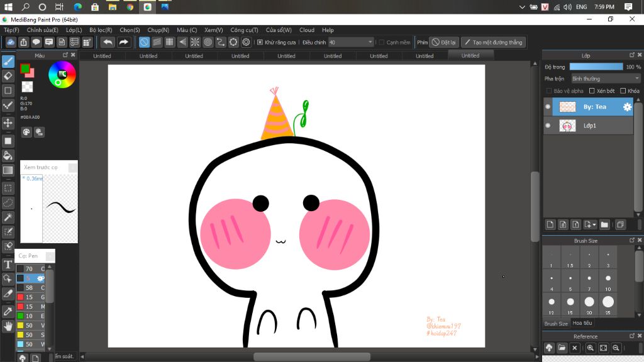644x362 pixels.
Task: Create a new layer in the layer panel
Action: 550,224
